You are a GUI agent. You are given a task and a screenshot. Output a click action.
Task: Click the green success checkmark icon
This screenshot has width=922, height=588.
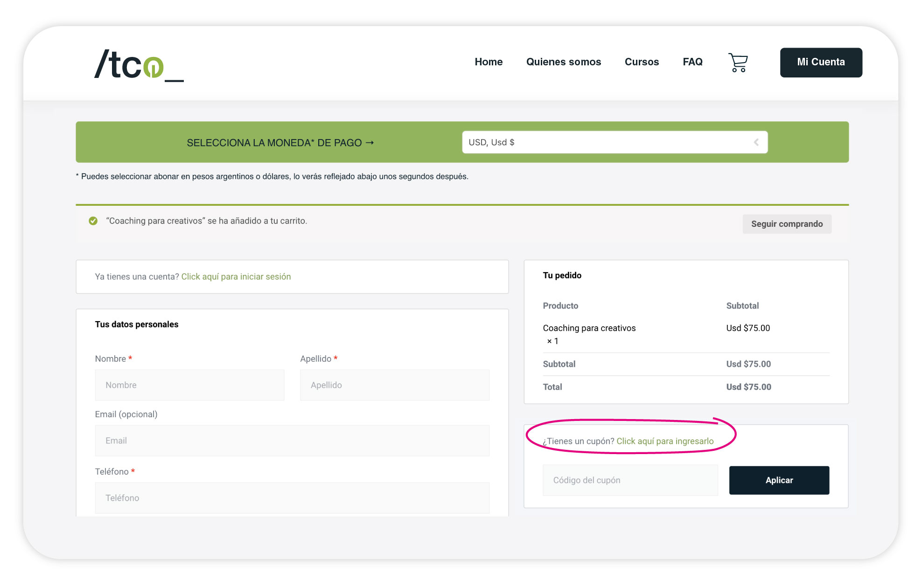point(93,221)
